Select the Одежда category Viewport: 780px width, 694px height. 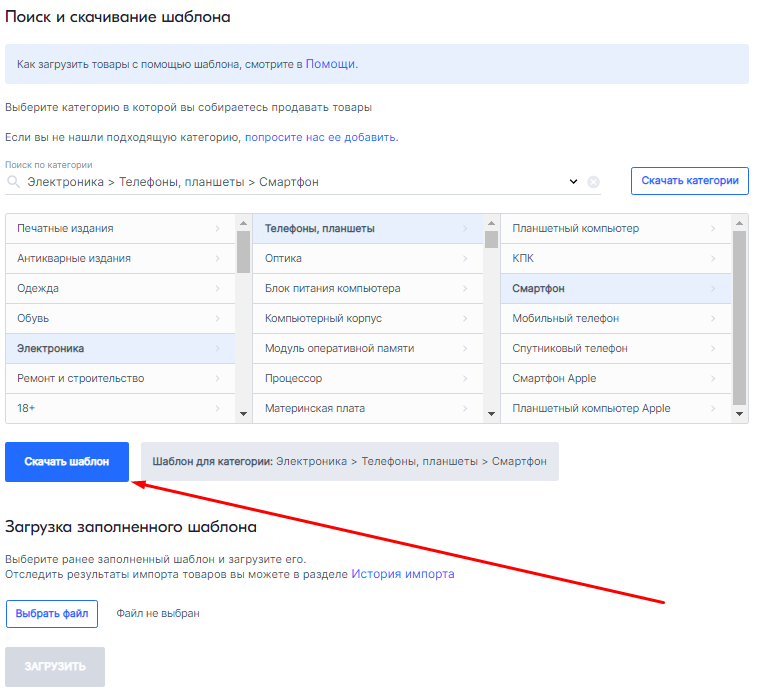coord(120,289)
